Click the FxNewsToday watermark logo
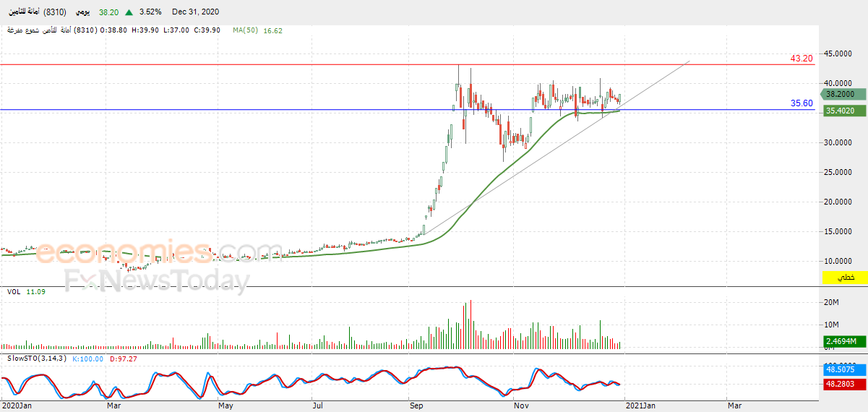This screenshot has width=868, height=412. pos(157,280)
